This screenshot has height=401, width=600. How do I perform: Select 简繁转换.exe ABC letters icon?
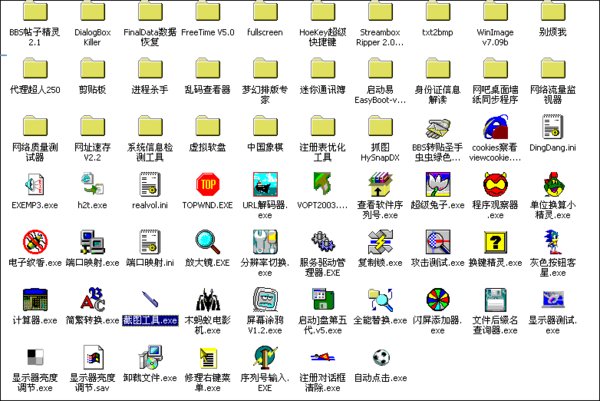point(92,300)
